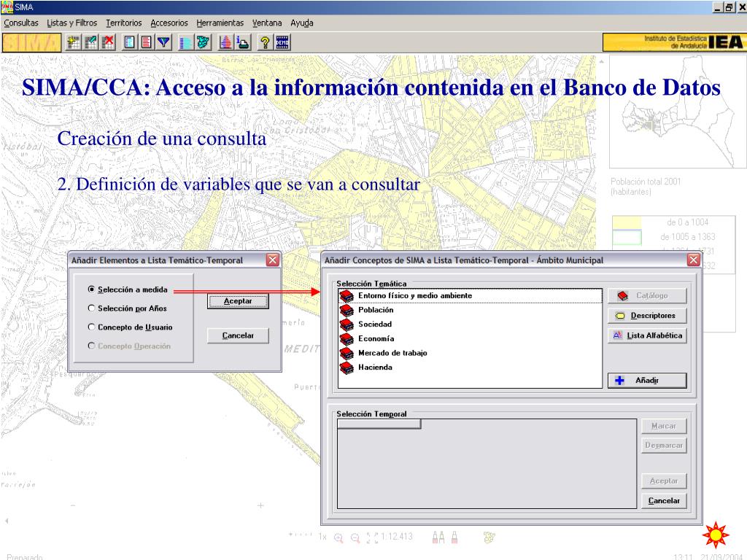This screenshot has height=560, width=747.
Task: Click Cancelar in the Añadir Elementos dialog
Action: [239, 335]
